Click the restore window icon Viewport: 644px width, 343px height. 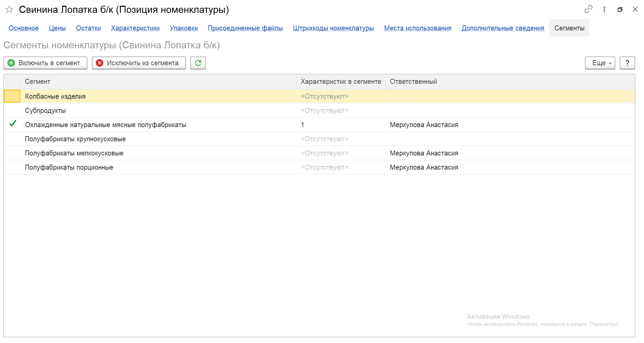point(620,9)
